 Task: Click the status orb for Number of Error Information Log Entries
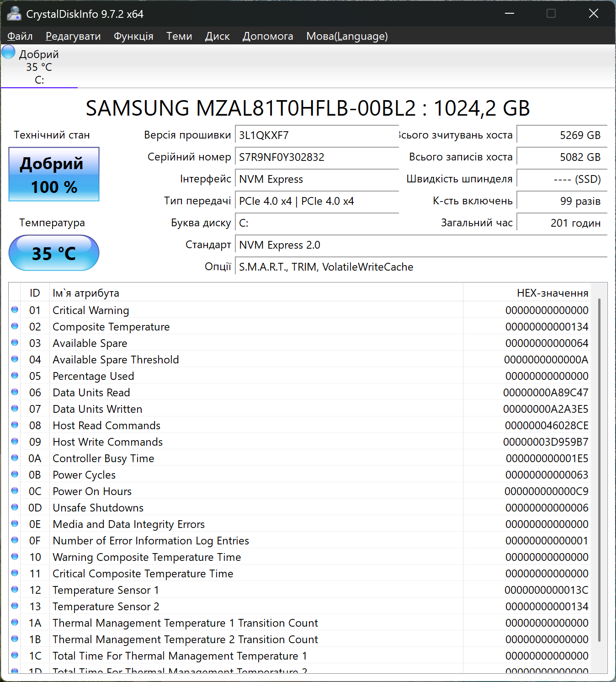(15, 540)
